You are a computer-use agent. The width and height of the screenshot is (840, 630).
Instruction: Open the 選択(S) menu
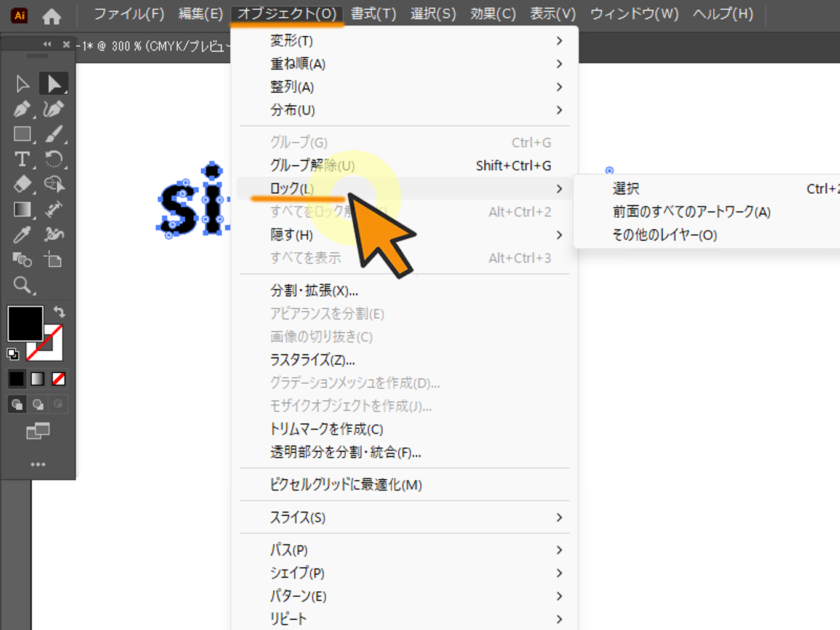[x=433, y=14]
